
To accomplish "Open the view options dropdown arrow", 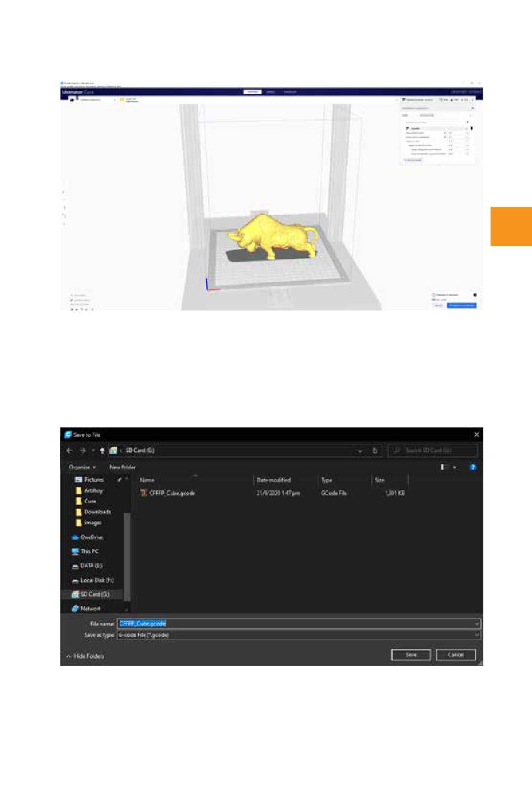I will coord(455,467).
